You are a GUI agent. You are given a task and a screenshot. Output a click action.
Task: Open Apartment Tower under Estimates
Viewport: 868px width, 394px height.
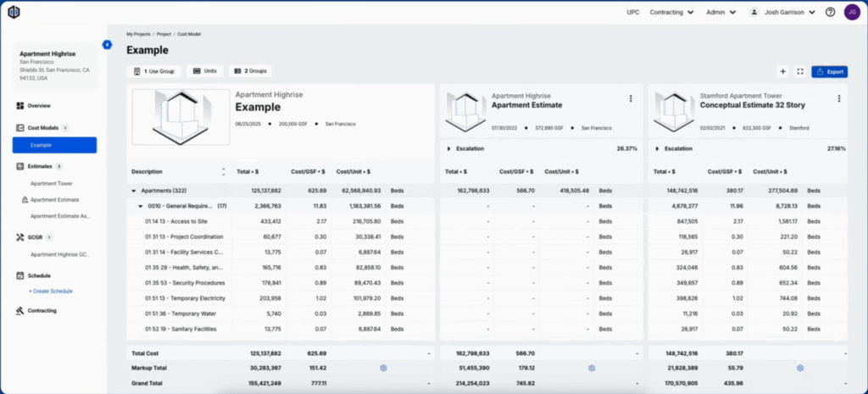52,183
